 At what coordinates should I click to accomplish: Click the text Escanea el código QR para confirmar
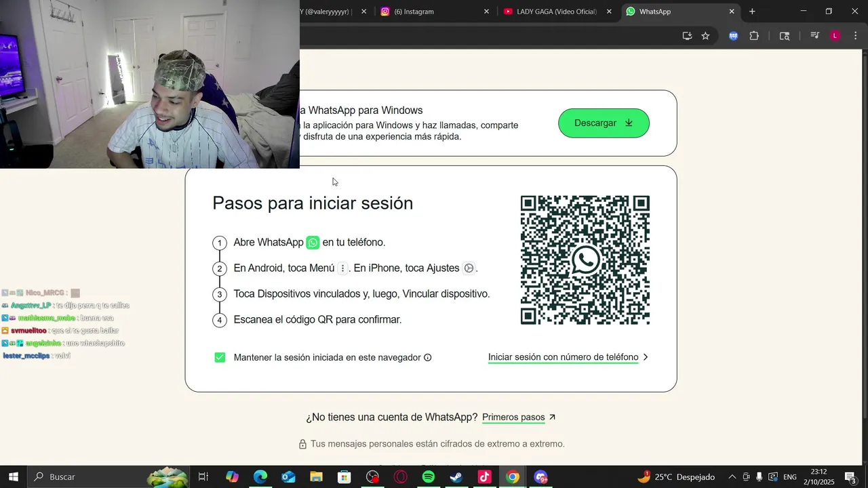(x=317, y=320)
